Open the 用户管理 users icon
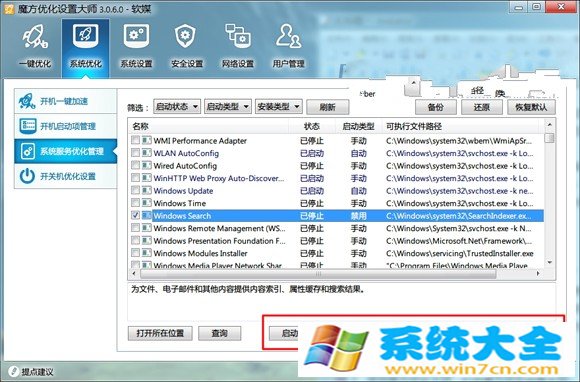 tap(289, 36)
